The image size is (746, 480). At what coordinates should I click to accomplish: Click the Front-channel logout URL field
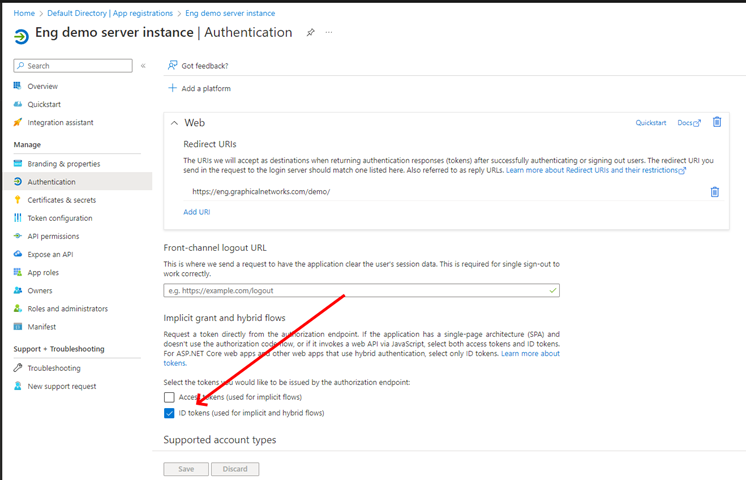360,290
